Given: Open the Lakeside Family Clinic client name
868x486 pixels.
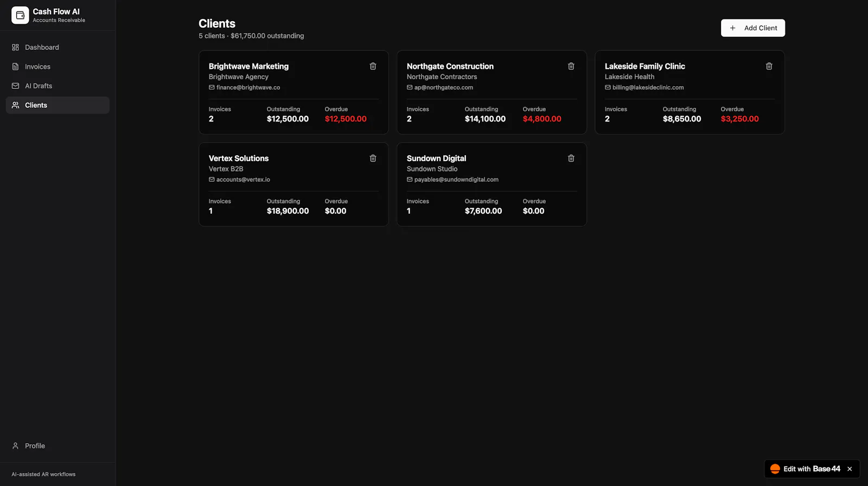Looking at the screenshot, I should pos(644,66).
